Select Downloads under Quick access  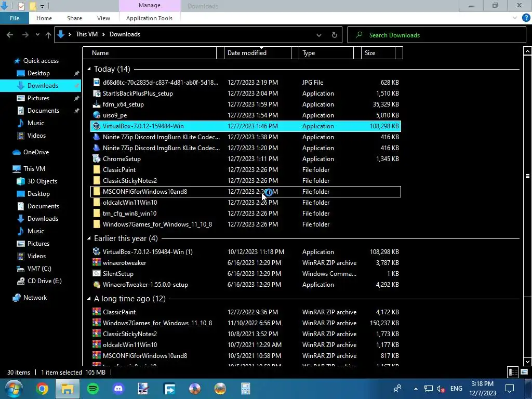[41, 86]
